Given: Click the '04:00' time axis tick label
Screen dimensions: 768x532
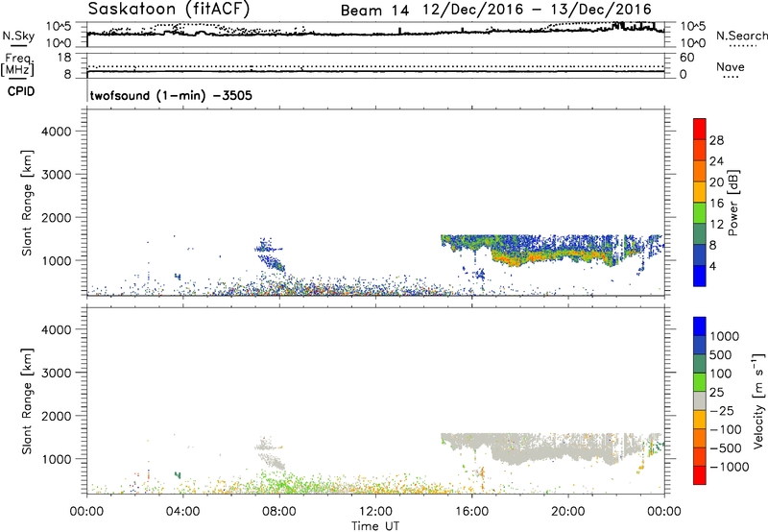Looking at the screenshot, I should pos(183,512).
